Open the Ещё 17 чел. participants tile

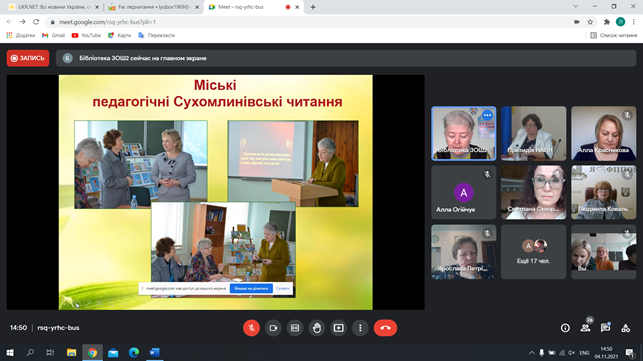[x=534, y=251]
